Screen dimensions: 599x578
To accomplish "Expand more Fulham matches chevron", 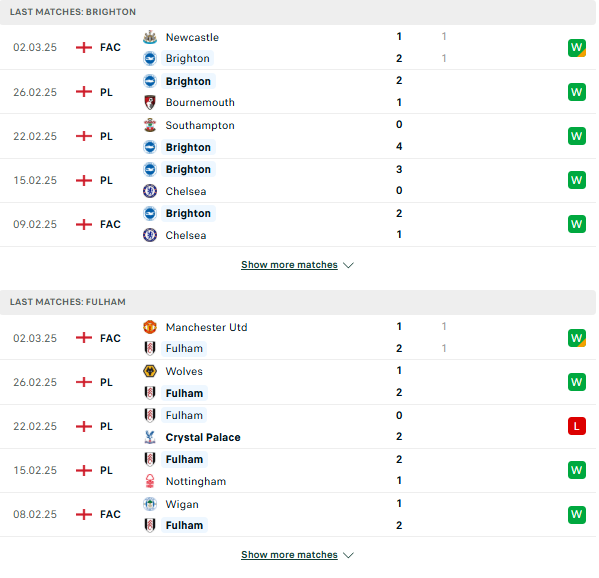I will (x=348, y=555).
